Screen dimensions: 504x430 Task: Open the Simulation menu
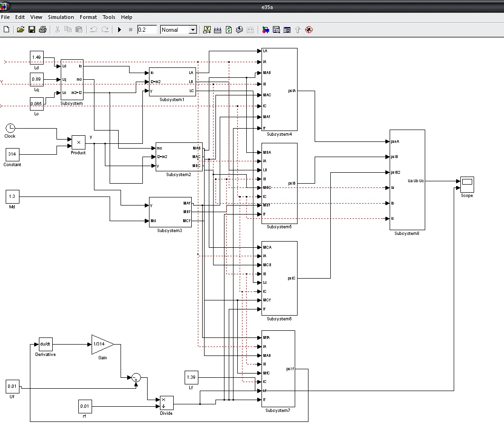(x=61, y=17)
